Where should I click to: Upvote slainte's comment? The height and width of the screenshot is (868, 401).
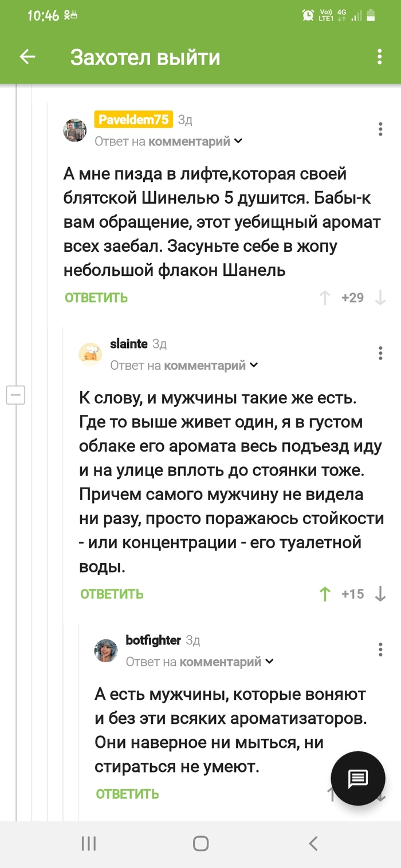click(325, 594)
